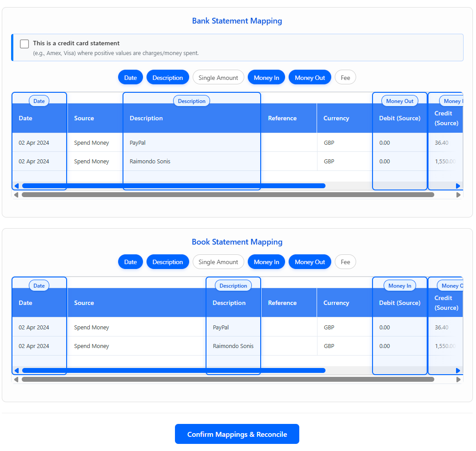Screen dimensions: 476x451
Task: Click blue right scroll arrow in Bank table
Action: tap(458, 186)
